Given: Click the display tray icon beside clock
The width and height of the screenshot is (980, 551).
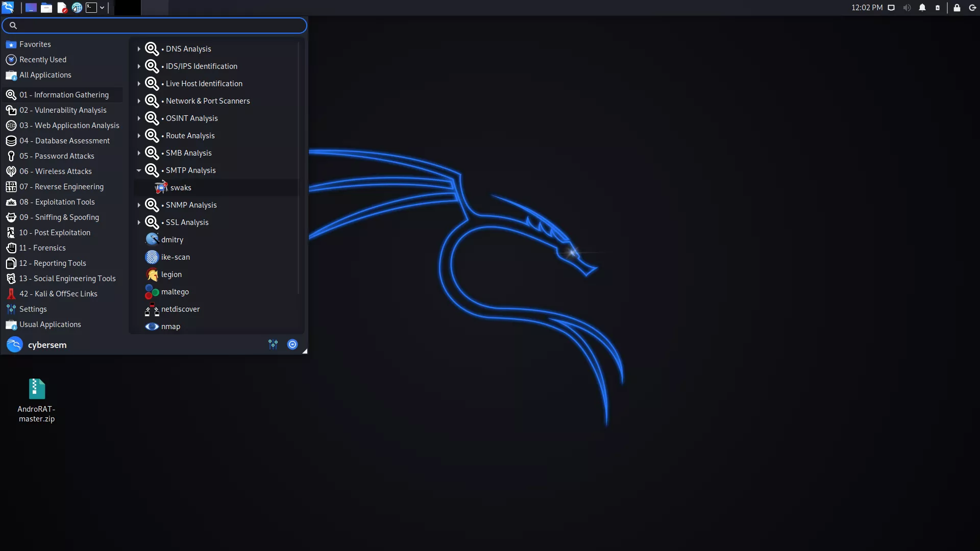Looking at the screenshot, I should tap(891, 8).
